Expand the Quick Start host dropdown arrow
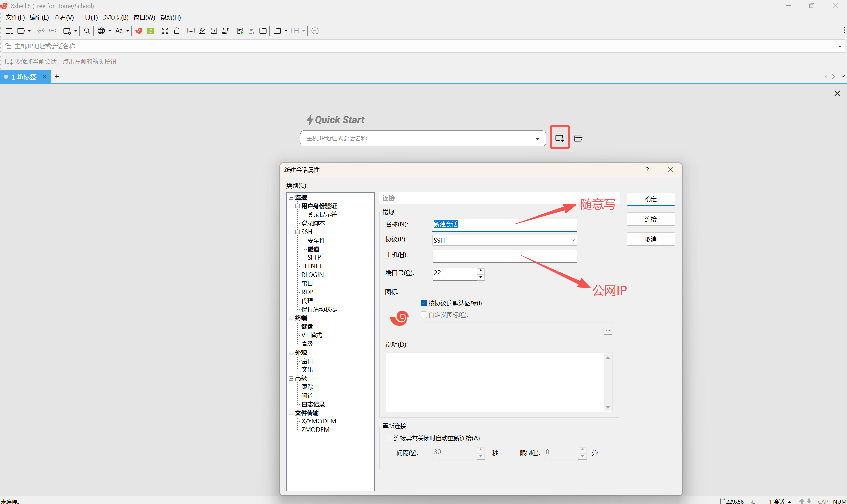Image resolution: width=847 pixels, height=504 pixels. coord(537,139)
